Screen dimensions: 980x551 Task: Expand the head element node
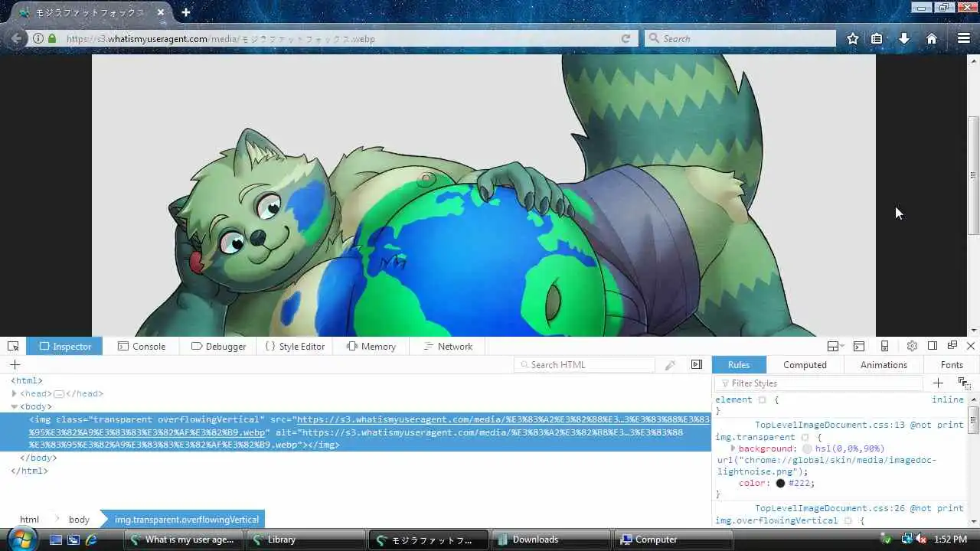(14, 393)
